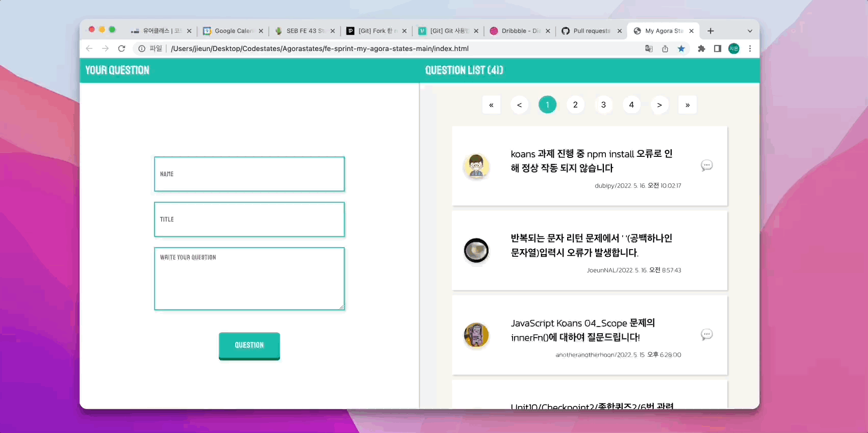Go to first page with « button
868x433 pixels.
point(491,105)
